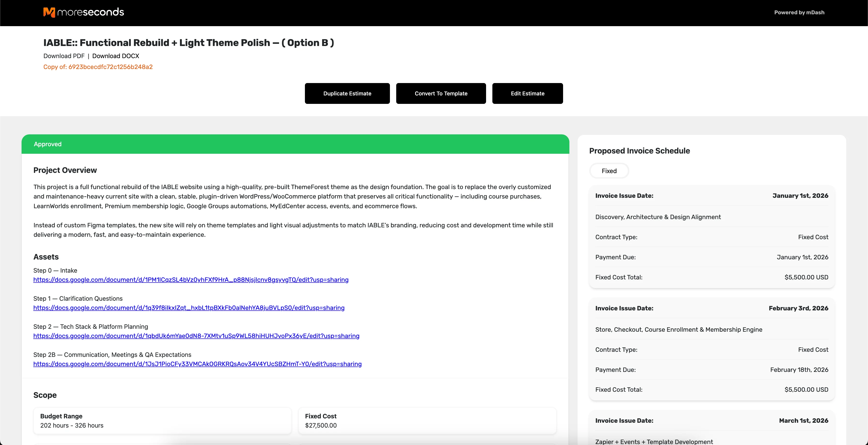
Task: Click the Powered by mDash text
Action: [x=799, y=12]
